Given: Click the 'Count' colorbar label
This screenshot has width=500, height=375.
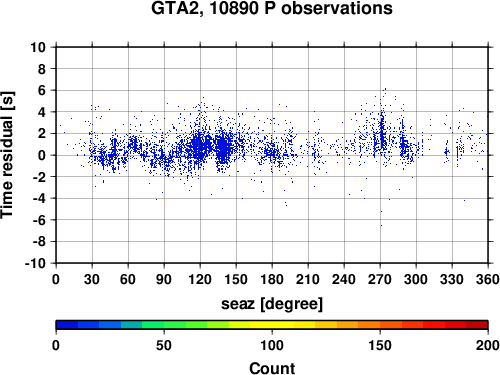Looking at the screenshot, I should tap(272, 368).
